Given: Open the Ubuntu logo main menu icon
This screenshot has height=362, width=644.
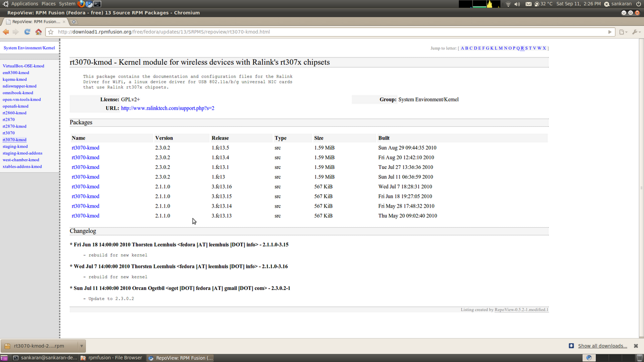Looking at the screenshot, I should pyautogui.click(x=6, y=4).
